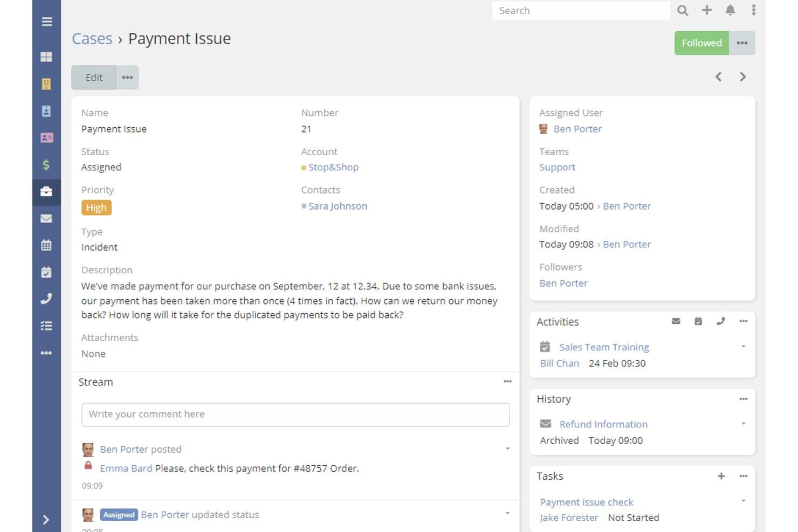
Task: Log call from Activities panel
Action: click(x=721, y=321)
